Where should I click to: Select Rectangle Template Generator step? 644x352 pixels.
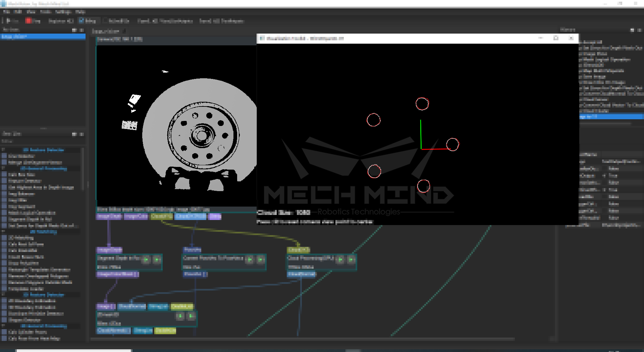click(39, 270)
